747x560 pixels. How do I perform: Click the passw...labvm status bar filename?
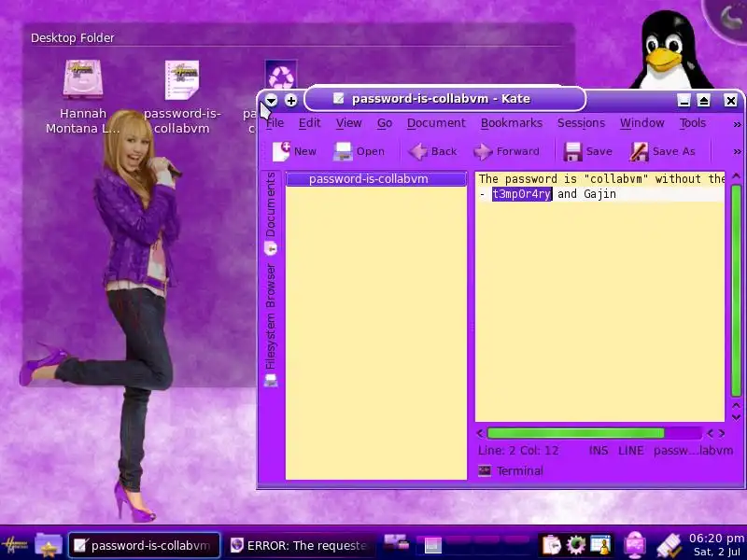coord(693,451)
